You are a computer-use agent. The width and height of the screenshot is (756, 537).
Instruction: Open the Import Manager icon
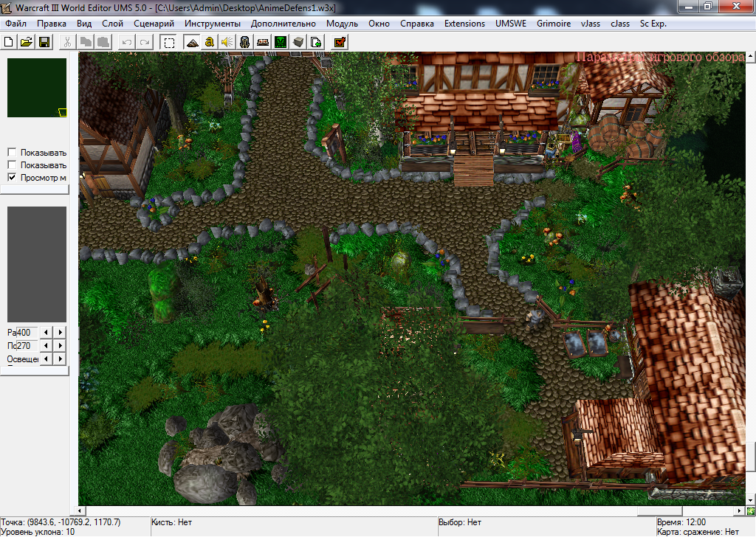[x=316, y=42]
